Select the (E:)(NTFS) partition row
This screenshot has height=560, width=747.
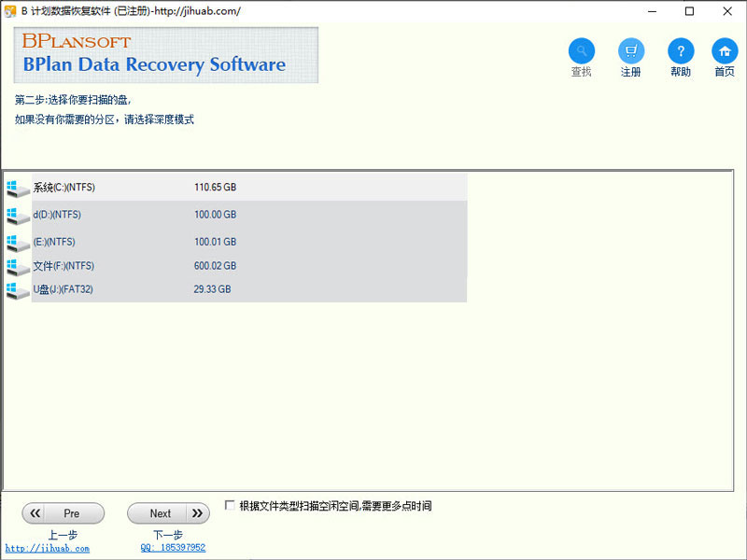(249, 242)
